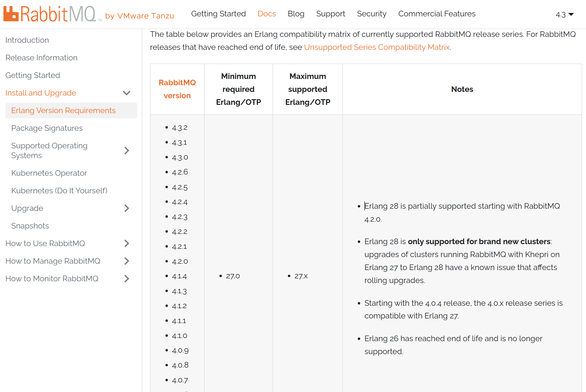
Task: Open Erlang Version Requirements page
Action: click(x=71, y=110)
